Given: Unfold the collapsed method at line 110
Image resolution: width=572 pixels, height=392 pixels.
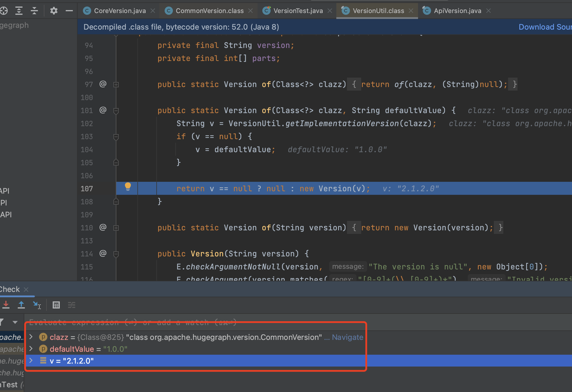Looking at the screenshot, I should 116,228.
